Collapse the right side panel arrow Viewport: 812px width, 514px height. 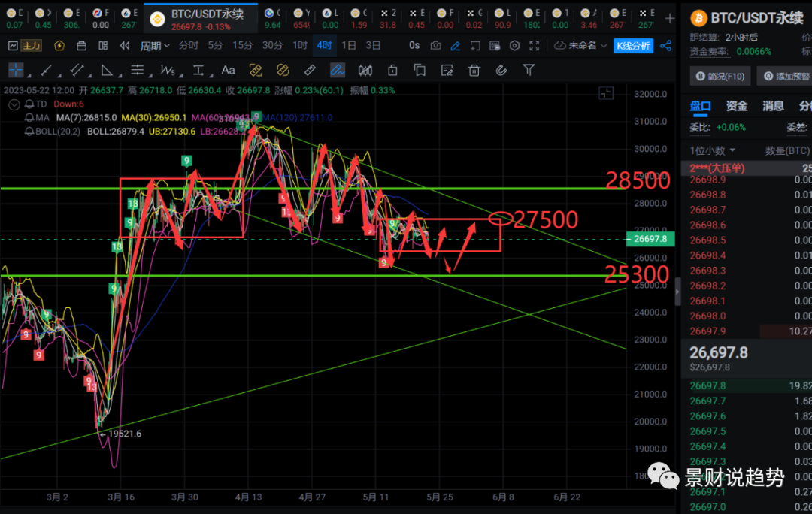[677, 292]
